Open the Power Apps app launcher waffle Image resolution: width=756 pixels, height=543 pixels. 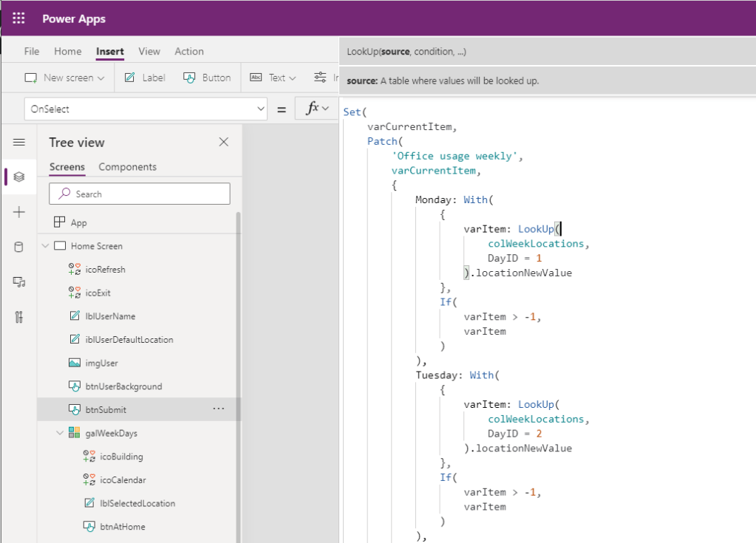[x=18, y=18]
